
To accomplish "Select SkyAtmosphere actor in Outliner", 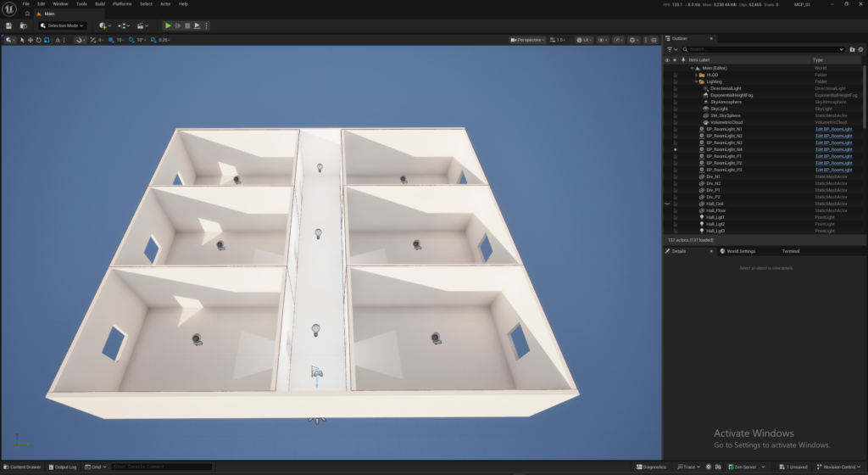I will [x=726, y=102].
